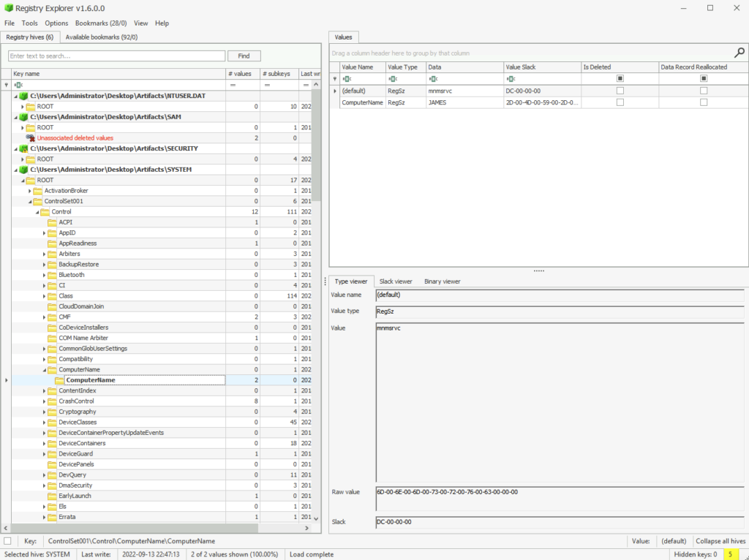Viewport: 749px width, 560px height.
Task: Switch to Slack viewer tab
Action: pyautogui.click(x=396, y=281)
